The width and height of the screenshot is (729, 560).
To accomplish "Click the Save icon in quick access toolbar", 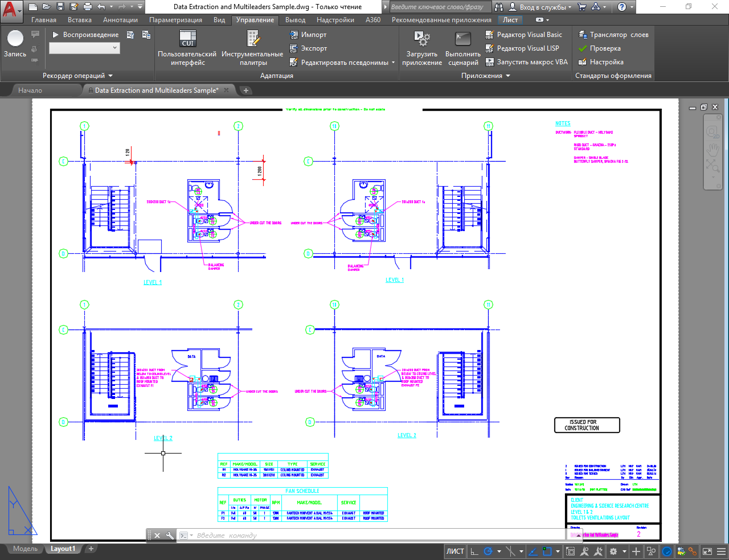I will [60, 7].
